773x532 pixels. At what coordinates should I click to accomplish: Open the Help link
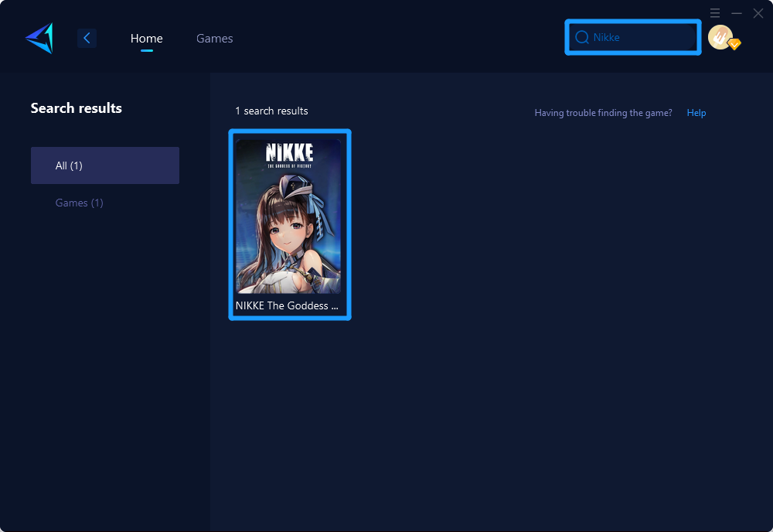(x=696, y=113)
